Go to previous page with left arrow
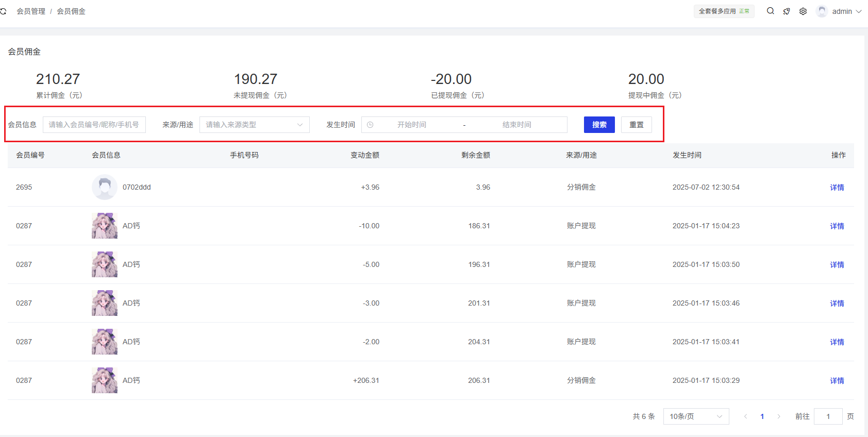The height and width of the screenshot is (437, 868). click(x=745, y=416)
